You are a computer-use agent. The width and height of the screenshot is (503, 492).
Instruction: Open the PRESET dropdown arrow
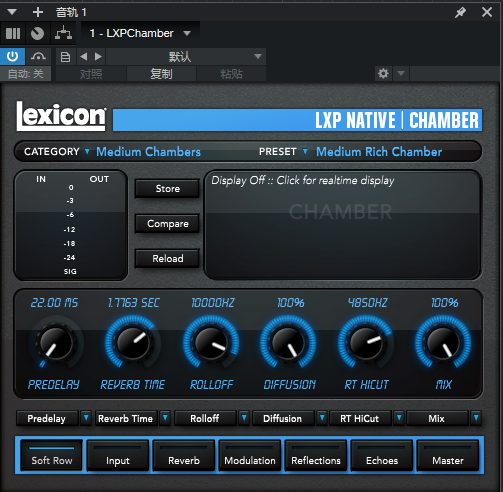[x=305, y=152]
